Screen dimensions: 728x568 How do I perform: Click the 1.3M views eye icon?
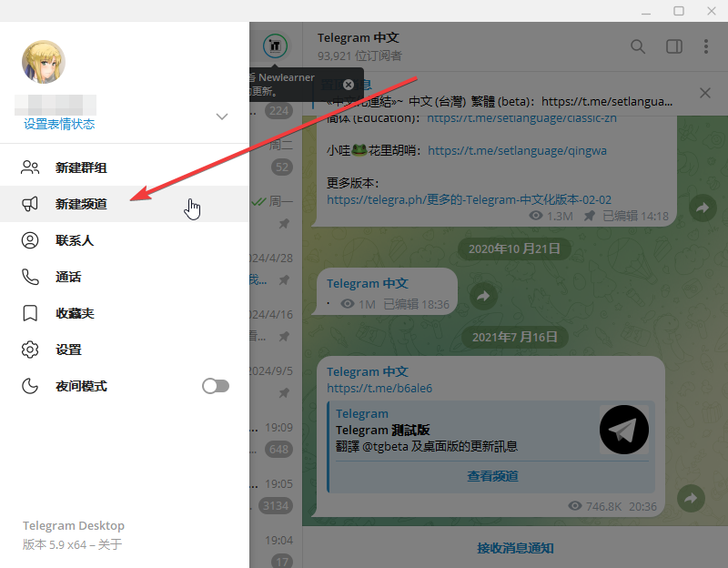coord(536,216)
